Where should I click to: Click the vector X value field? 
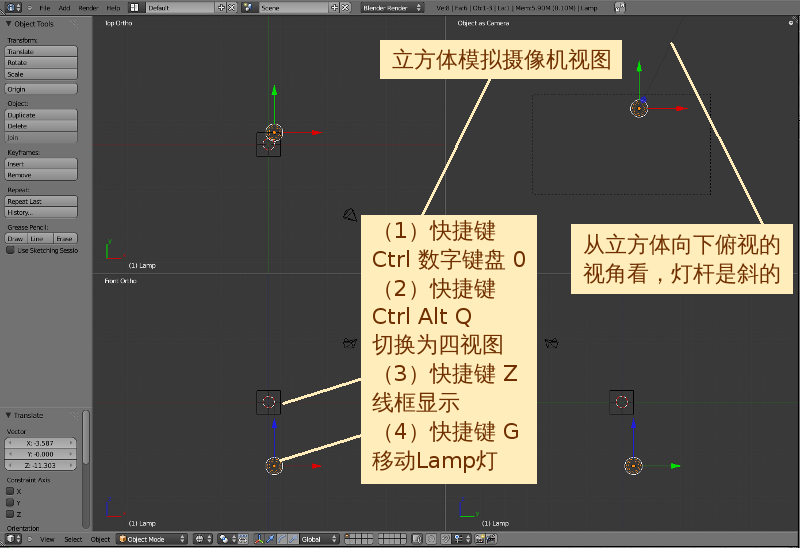40,443
